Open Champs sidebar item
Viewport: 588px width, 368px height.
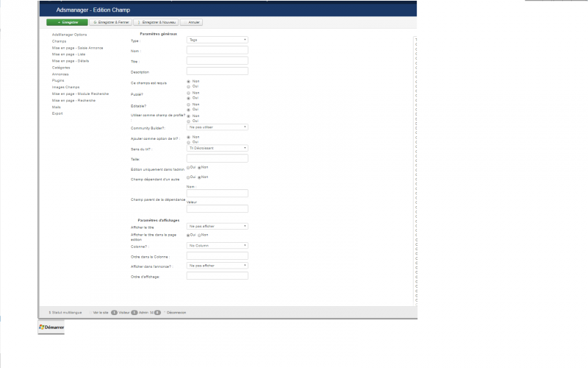coord(59,41)
